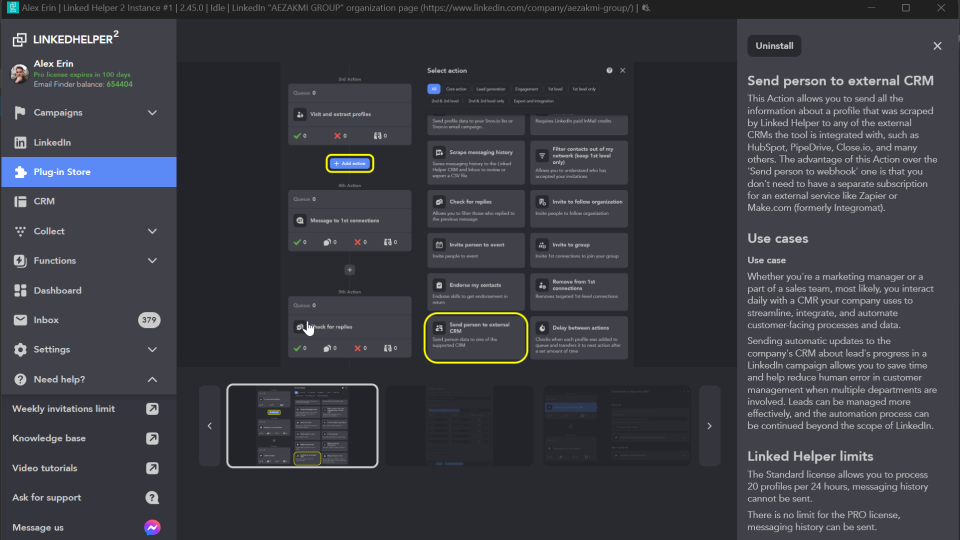
Task: Click the Settings gear icon
Action: tap(20, 350)
